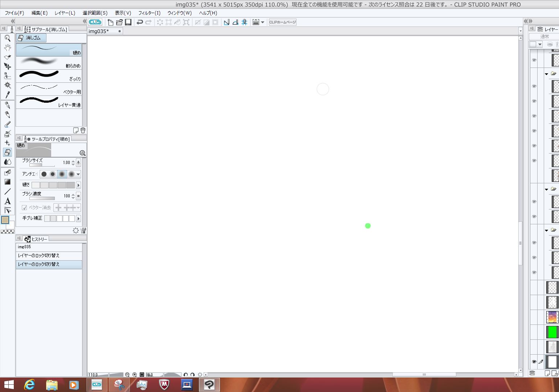
Task: Select the Gradient tool
Action: [x=7, y=182]
